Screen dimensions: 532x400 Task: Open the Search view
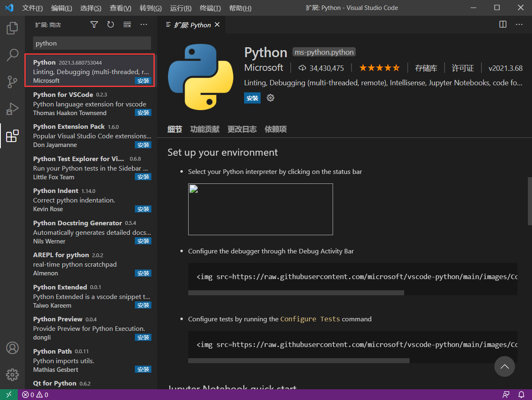tap(12, 55)
